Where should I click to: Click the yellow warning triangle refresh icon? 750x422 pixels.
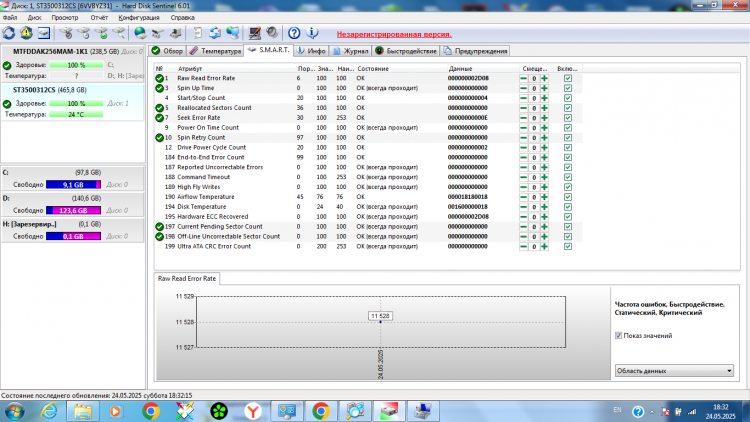(x=26, y=33)
